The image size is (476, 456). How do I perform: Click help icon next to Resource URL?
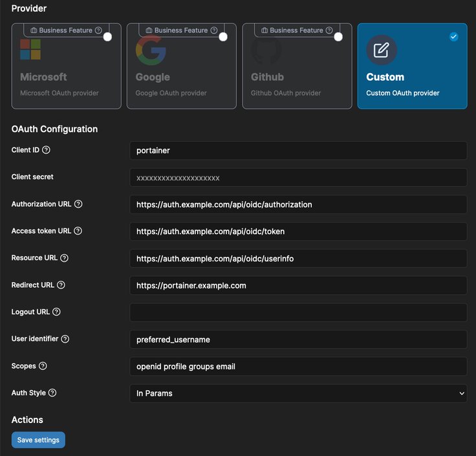pos(64,258)
